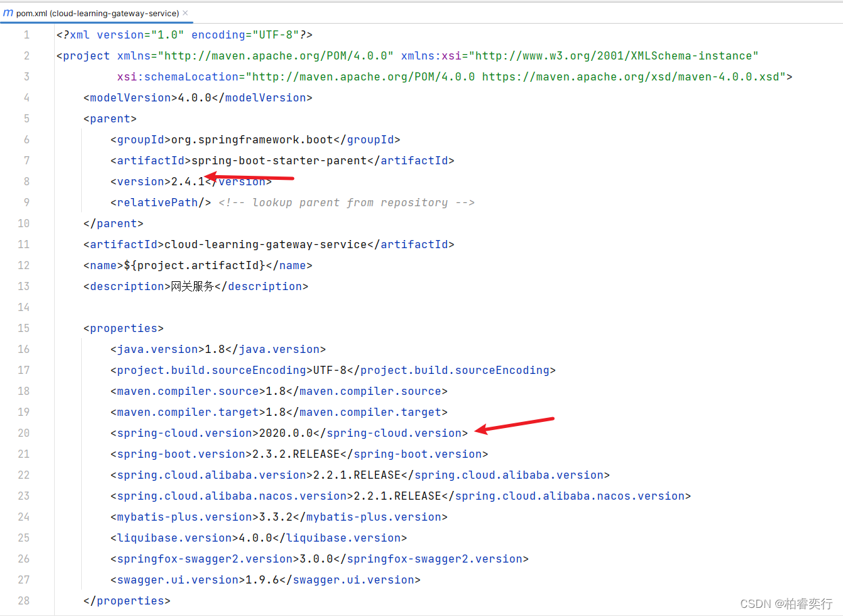Screen dimensions: 843x616
Task: Place cursor in parent version value 2.4.1
Action: pyautogui.click(x=188, y=181)
